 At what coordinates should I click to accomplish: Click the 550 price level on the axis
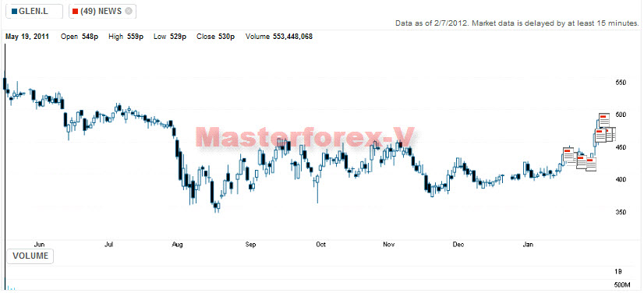click(621, 83)
